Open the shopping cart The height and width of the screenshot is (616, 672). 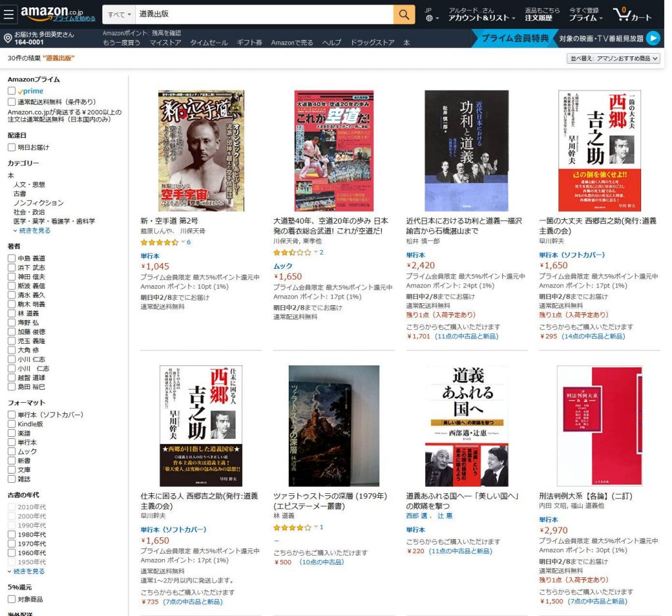click(x=633, y=14)
